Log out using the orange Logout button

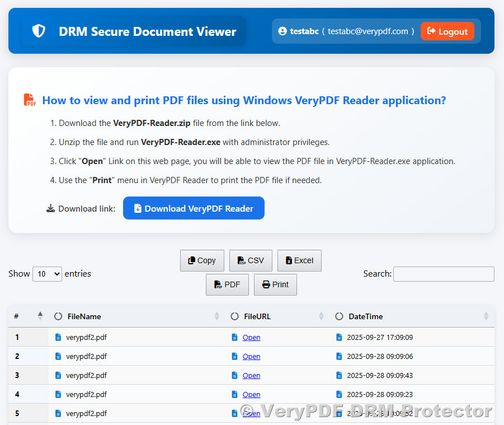coord(447,31)
